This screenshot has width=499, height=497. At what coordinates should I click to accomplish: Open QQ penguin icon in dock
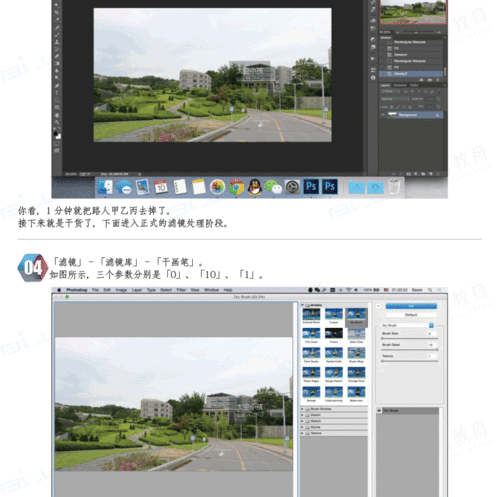point(255,187)
